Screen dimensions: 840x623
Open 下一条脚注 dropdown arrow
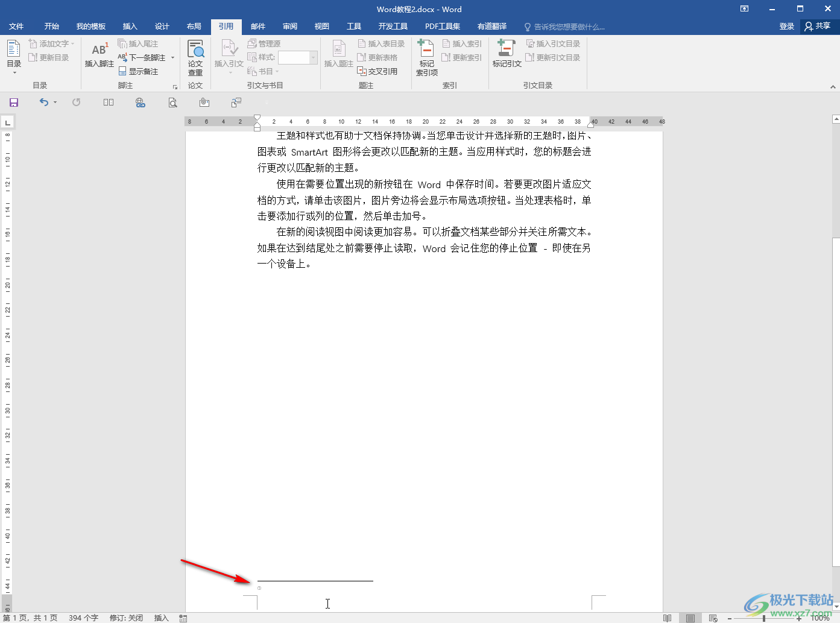point(172,58)
